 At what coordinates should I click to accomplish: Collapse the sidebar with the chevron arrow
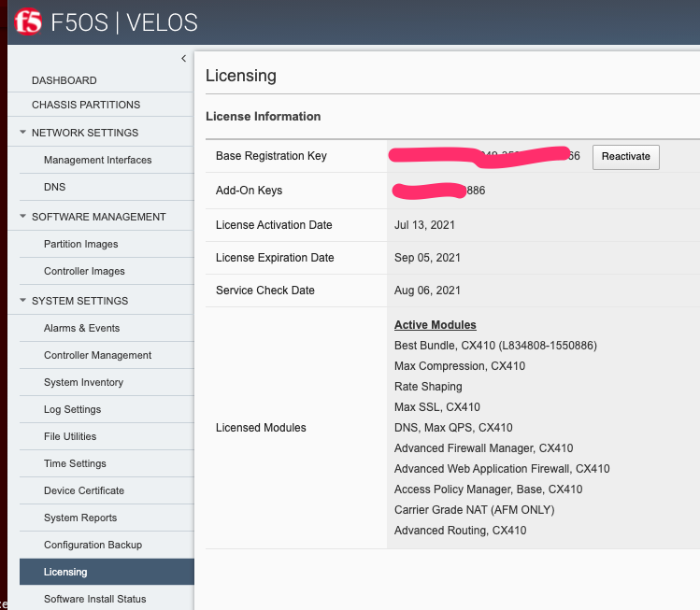point(183,59)
